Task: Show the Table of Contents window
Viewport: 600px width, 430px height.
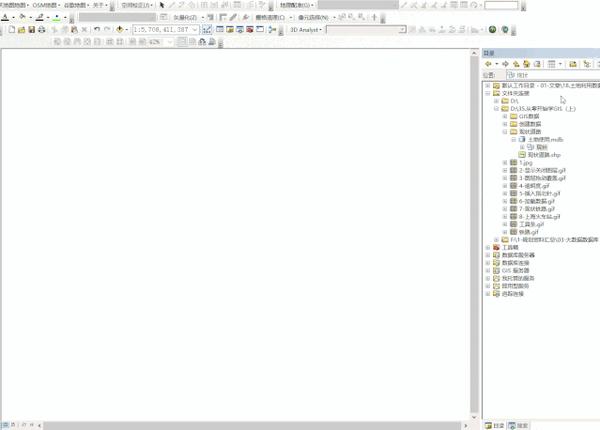Action: point(220,29)
